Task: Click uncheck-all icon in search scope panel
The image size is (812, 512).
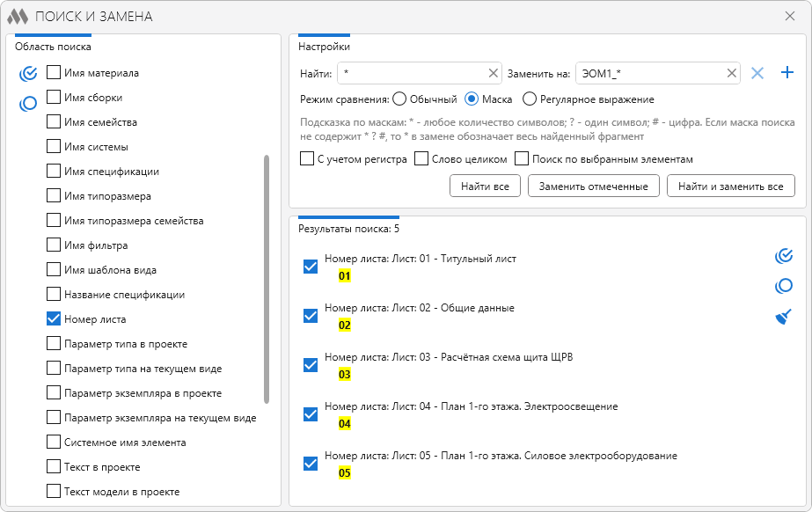Action: 28,103
